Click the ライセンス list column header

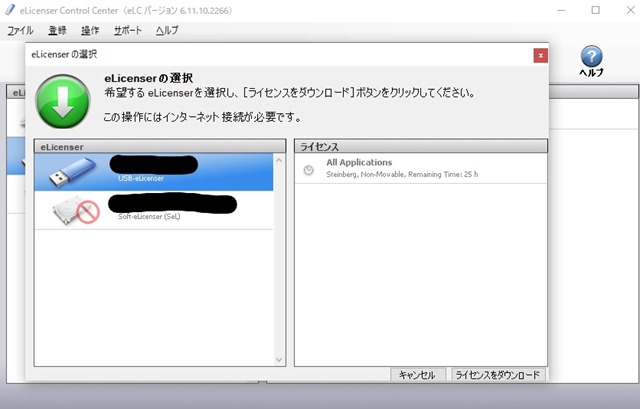click(x=420, y=146)
